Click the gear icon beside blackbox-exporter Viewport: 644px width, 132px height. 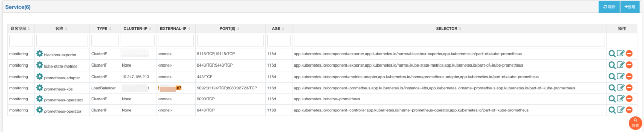(39, 54)
